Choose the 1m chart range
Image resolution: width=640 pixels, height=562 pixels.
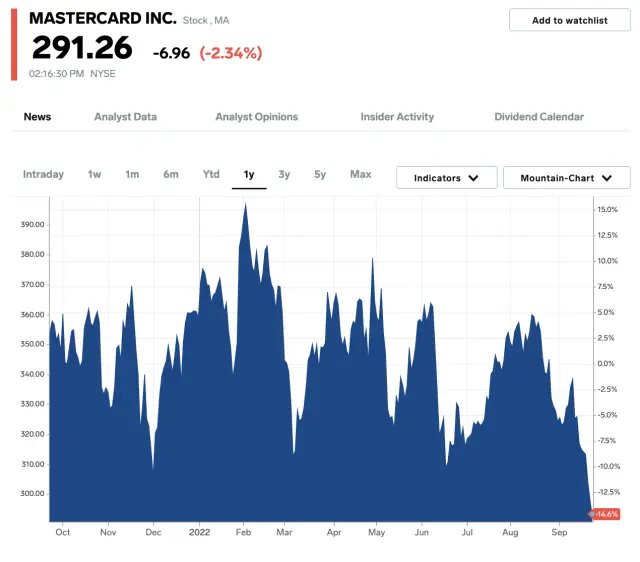click(x=132, y=174)
